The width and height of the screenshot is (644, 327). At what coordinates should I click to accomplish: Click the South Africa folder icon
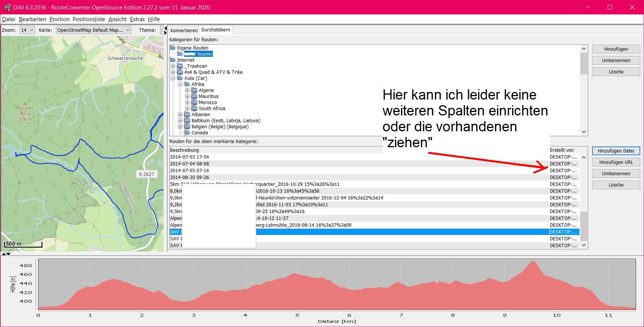click(194, 109)
